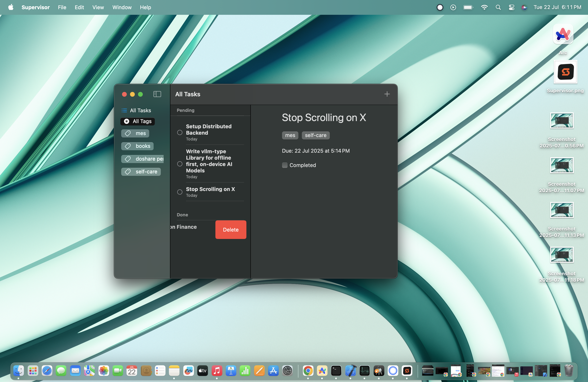
Task: Open Wi-Fi menu in menu bar
Action: (484, 7)
